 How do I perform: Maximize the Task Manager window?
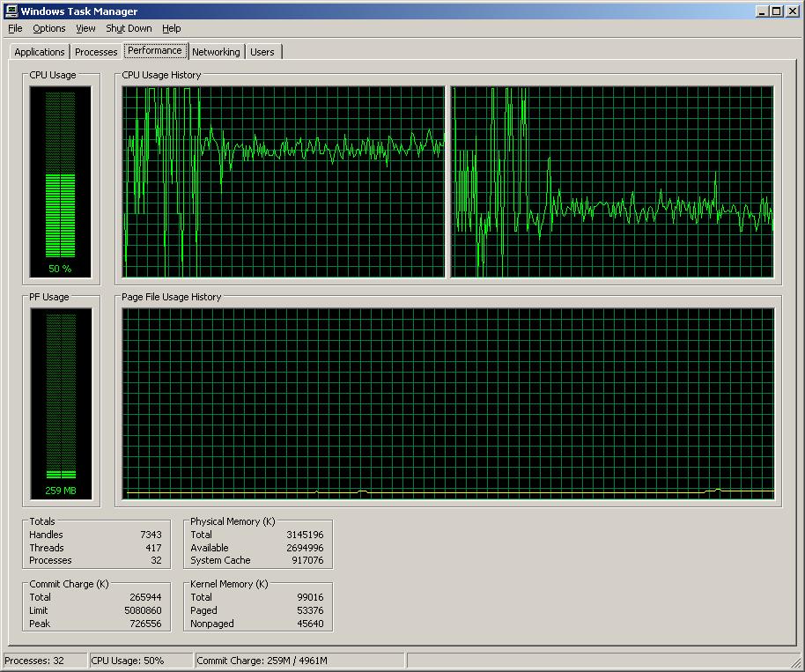coord(776,11)
